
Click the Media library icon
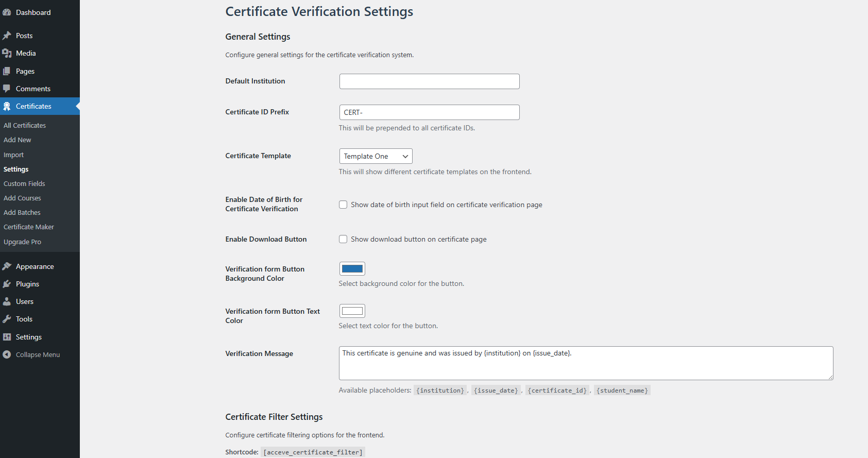[7, 53]
